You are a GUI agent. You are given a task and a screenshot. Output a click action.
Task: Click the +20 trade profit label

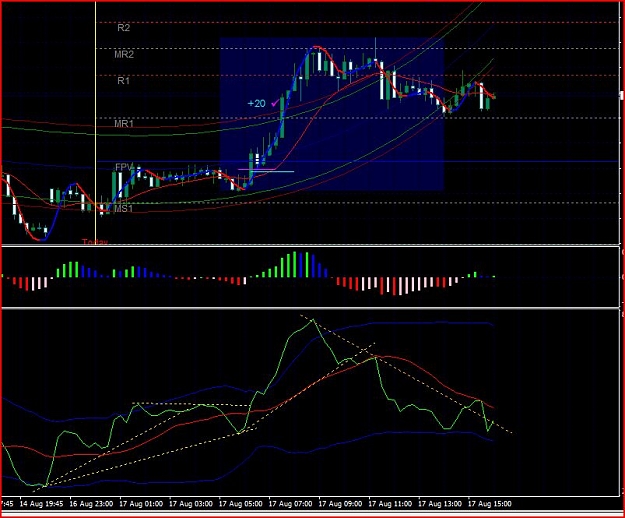(x=256, y=104)
